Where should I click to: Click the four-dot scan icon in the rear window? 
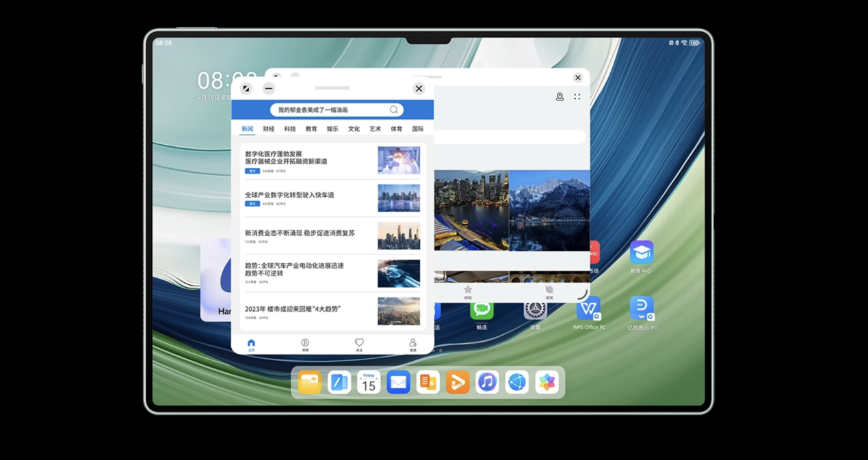click(x=577, y=97)
